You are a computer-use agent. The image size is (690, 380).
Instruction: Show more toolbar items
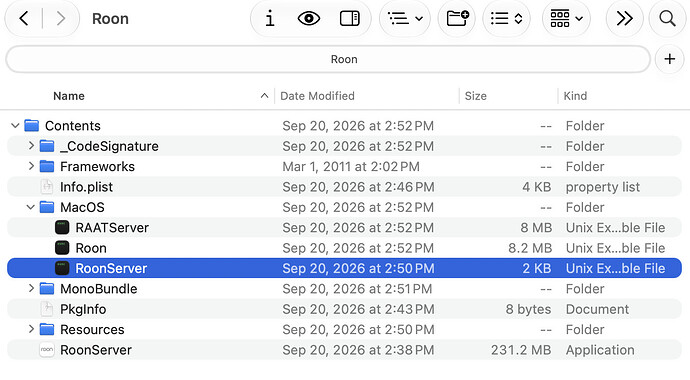pos(624,18)
